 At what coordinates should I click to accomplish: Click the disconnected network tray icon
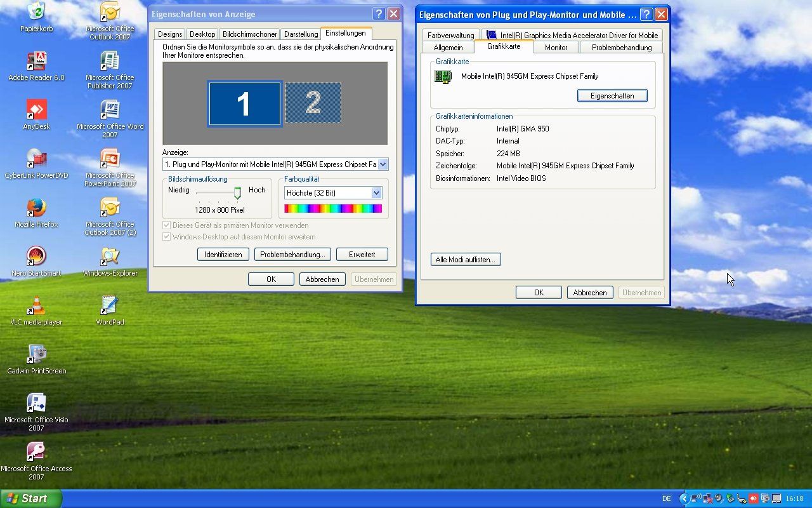tap(707, 498)
